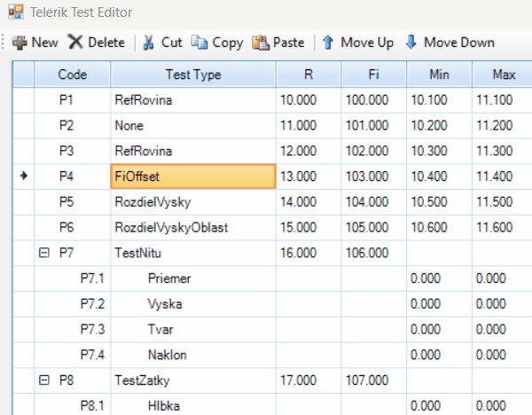Click the New toolbar icon

pyautogui.click(x=19, y=42)
